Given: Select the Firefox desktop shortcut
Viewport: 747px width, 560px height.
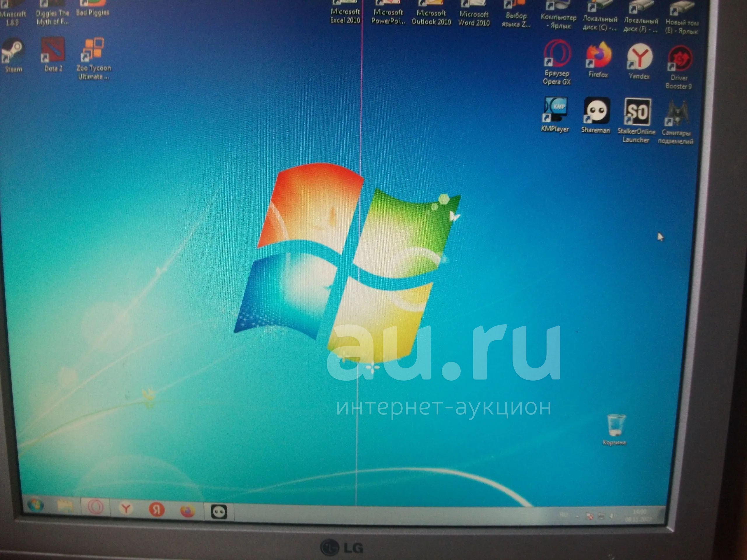Looking at the screenshot, I should click(x=598, y=60).
